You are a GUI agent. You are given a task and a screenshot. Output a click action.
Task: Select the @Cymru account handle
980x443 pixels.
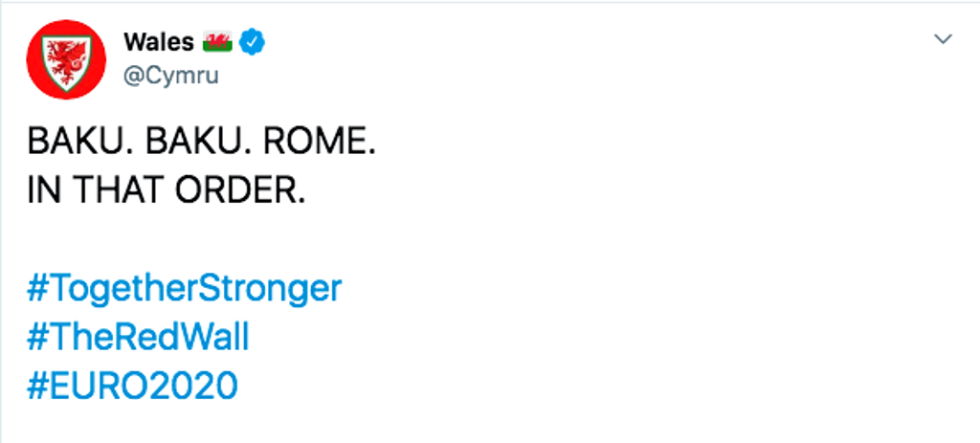pyautogui.click(x=171, y=77)
